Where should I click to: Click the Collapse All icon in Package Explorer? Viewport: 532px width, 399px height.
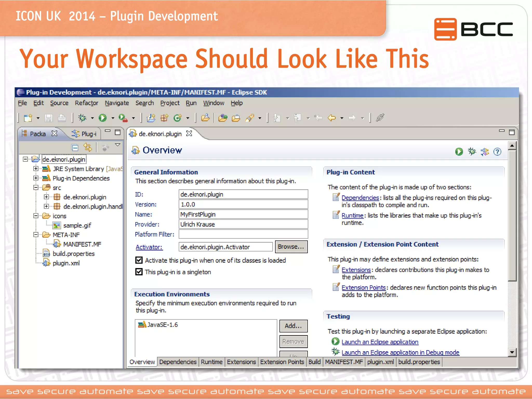point(75,148)
